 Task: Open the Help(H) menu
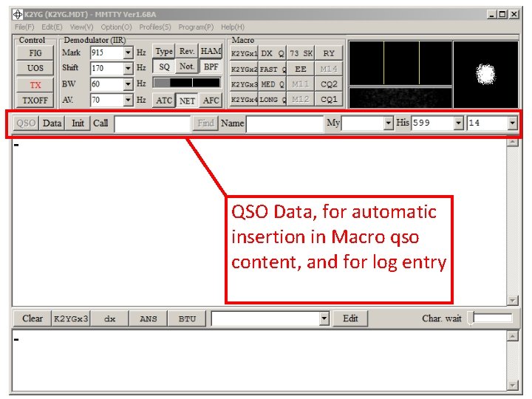pyautogui.click(x=233, y=27)
